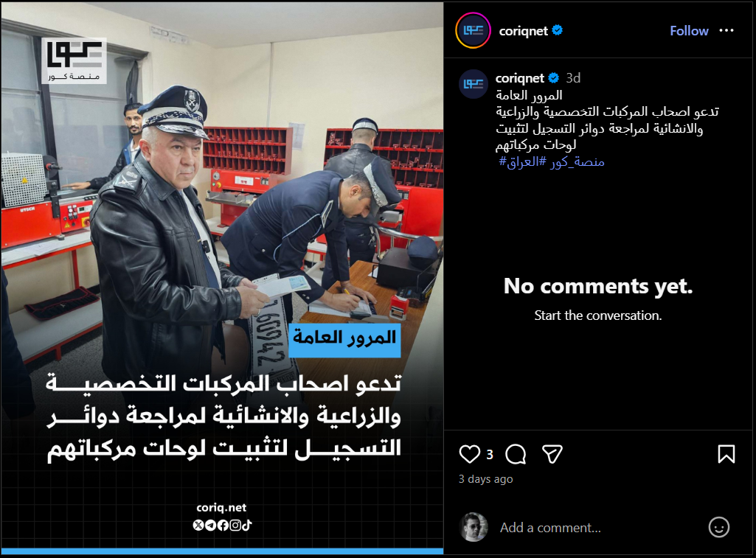Save the post with bookmark icon
756x558 pixels.
click(x=726, y=454)
